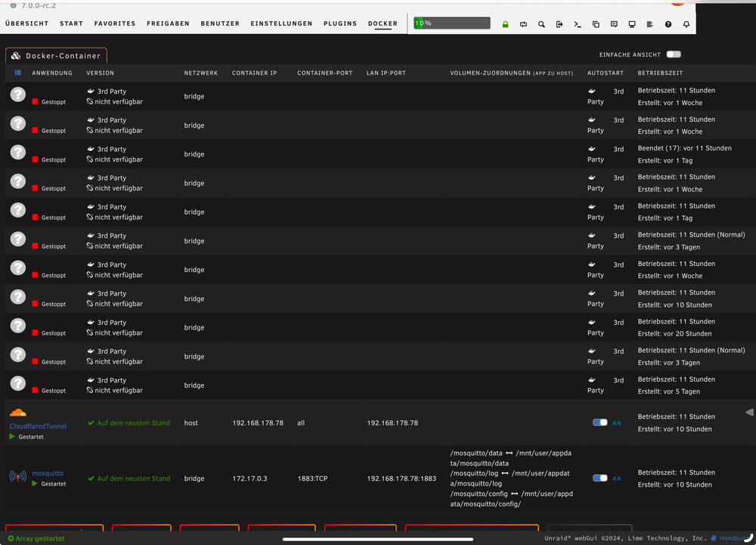The width and height of the screenshot is (756, 545).
Task: Click the CONTAINER IP column header
Action: [x=255, y=73]
